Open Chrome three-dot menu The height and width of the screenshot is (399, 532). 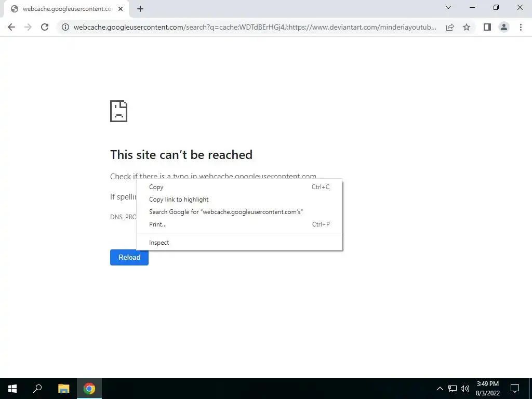pyautogui.click(x=521, y=27)
